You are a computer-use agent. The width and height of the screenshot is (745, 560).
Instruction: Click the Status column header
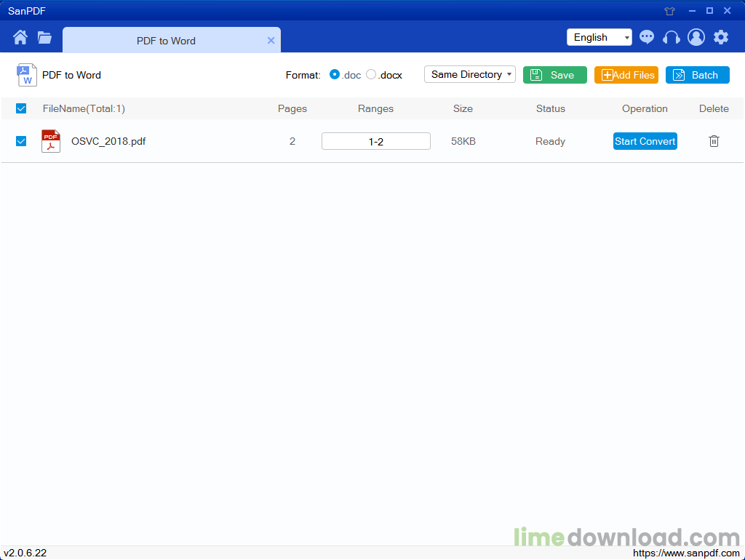551,109
